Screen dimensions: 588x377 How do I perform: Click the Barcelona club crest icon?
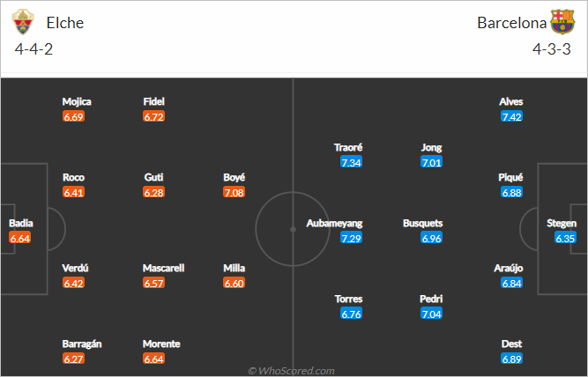pyautogui.click(x=562, y=22)
